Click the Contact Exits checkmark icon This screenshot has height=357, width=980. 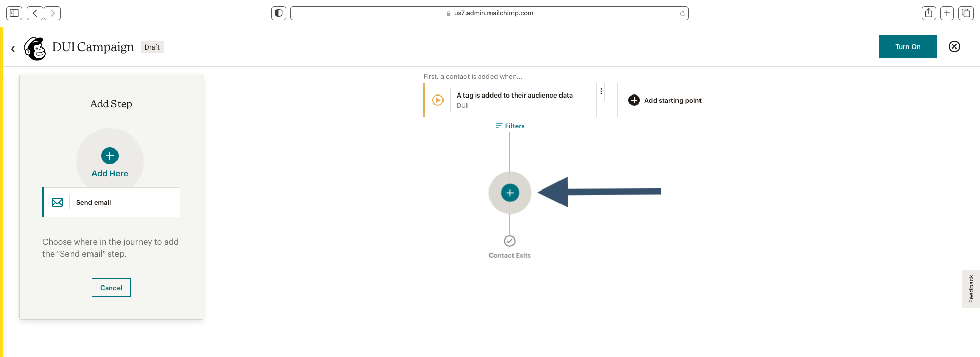pyautogui.click(x=509, y=241)
